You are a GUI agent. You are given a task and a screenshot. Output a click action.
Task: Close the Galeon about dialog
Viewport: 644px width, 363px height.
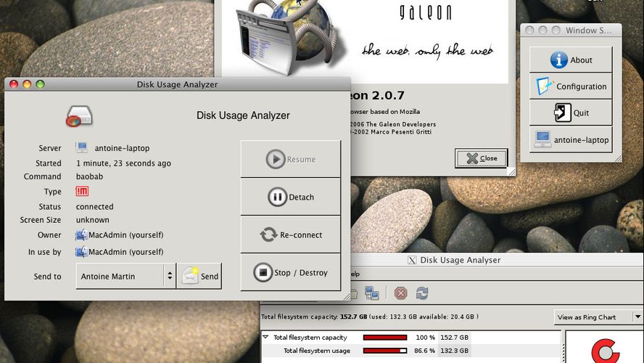pyautogui.click(x=482, y=158)
